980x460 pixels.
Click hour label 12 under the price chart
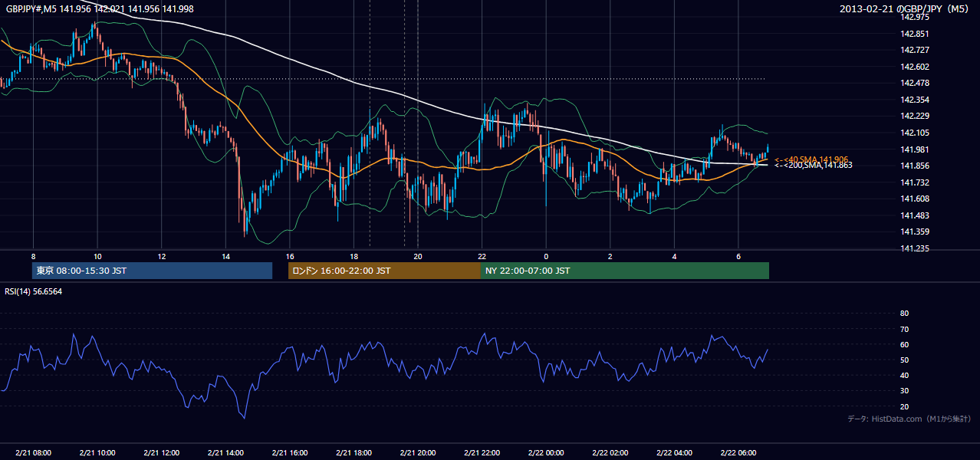(x=162, y=256)
